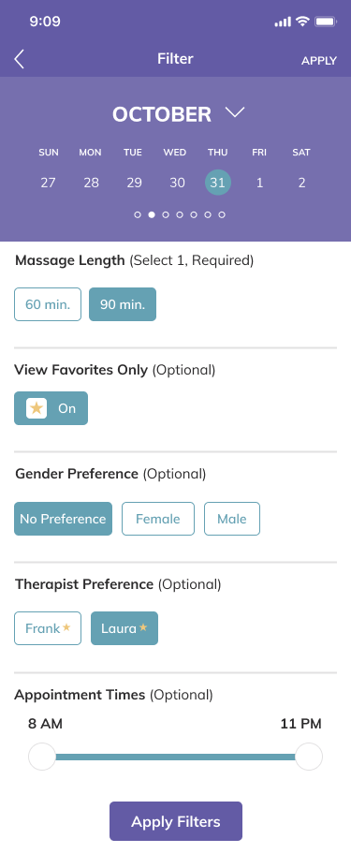Image resolution: width=351 pixels, height=868 pixels.
Task: Tap APPLY in the top header
Action: (319, 61)
